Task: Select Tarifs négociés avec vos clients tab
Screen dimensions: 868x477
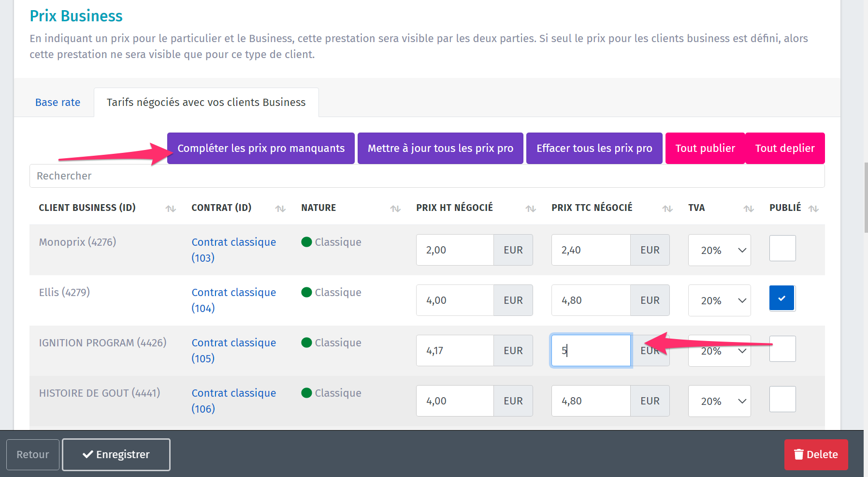Action: [x=206, y=103]
